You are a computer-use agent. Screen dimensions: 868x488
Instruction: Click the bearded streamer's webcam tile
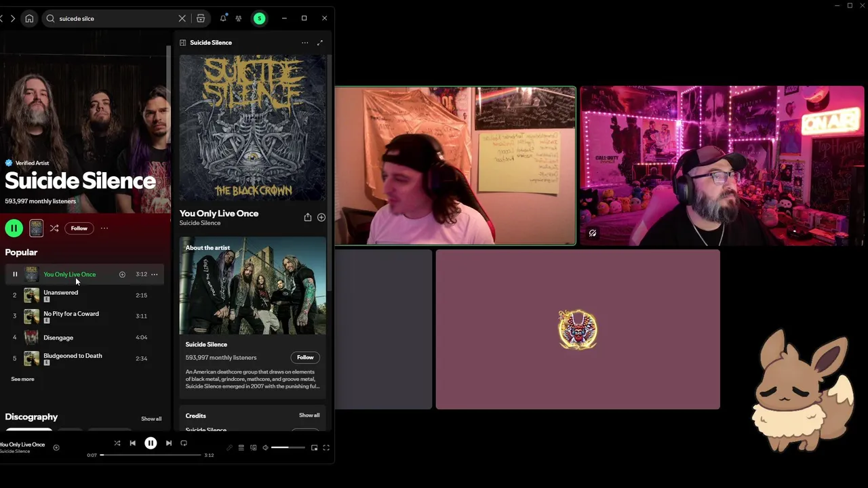722,165
